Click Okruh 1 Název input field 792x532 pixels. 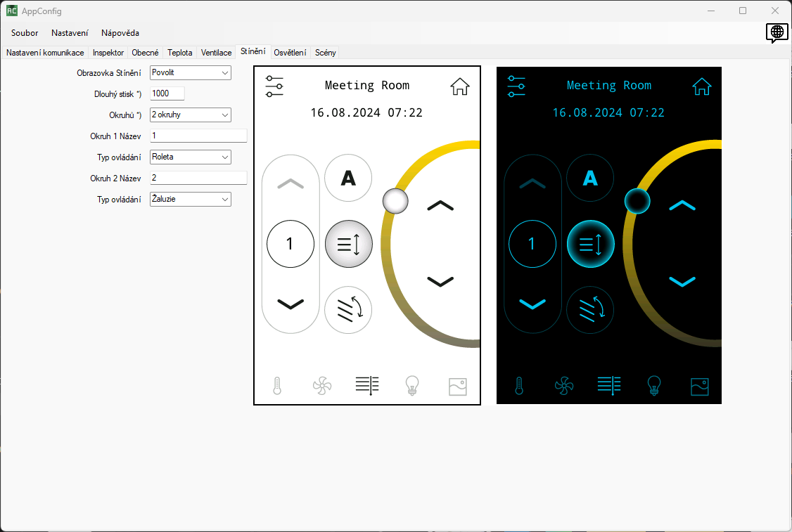point(198,136)
